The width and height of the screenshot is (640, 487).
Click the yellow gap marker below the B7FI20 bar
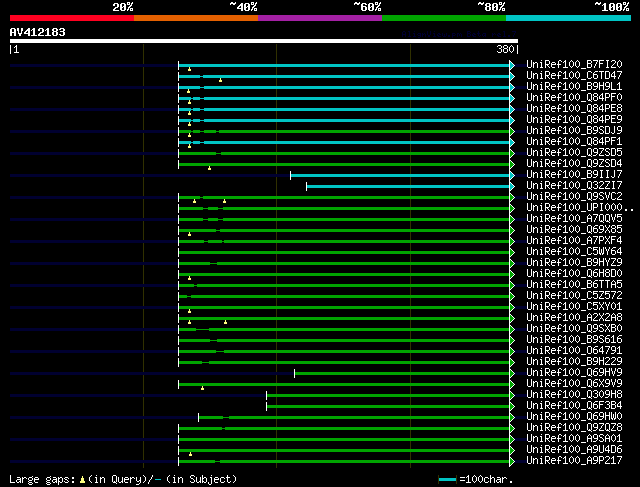point(189,69)
